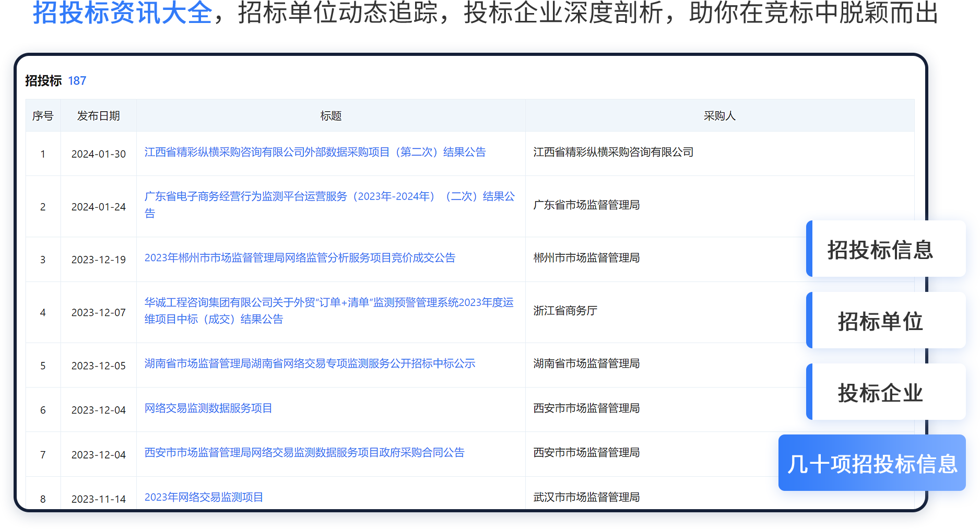Image resolution: width=980 pixels, height=529 pixels.
Task: Open 湖南省网络交易专项监测服务 中标公示 link
Action: (310, 363)
